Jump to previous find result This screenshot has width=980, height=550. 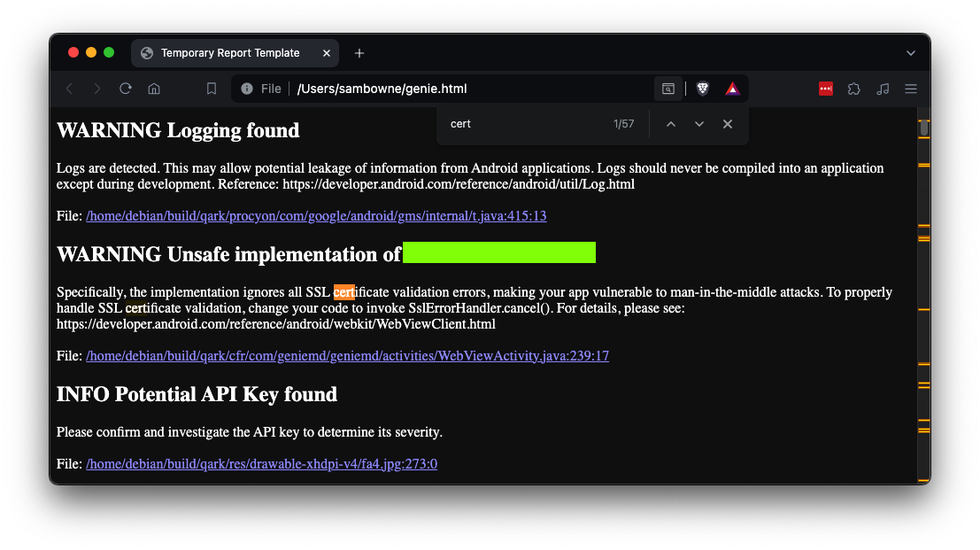tap(671, 124)
